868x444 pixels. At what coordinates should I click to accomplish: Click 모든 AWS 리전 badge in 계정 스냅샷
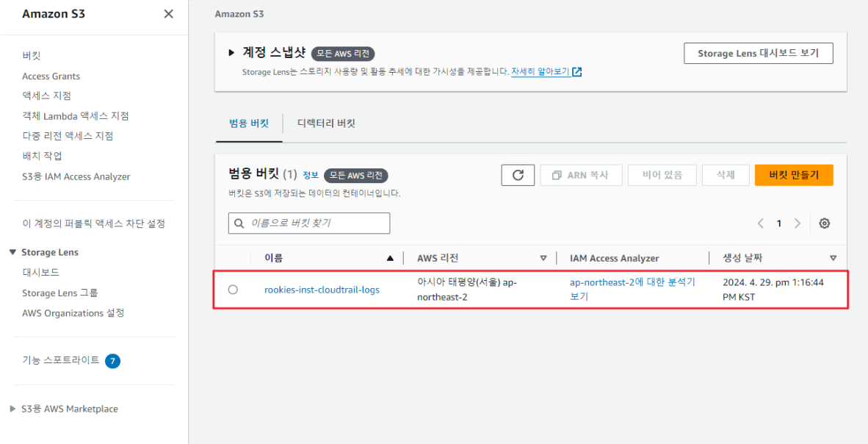coord(343,54)
